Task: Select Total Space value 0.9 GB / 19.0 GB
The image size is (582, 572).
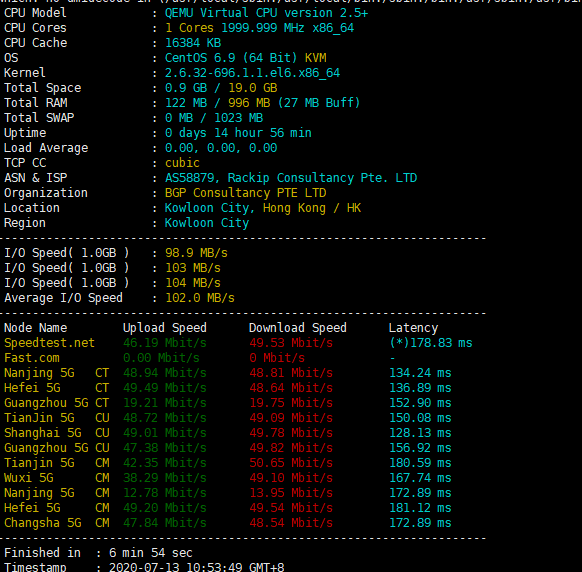Action: 221,88
